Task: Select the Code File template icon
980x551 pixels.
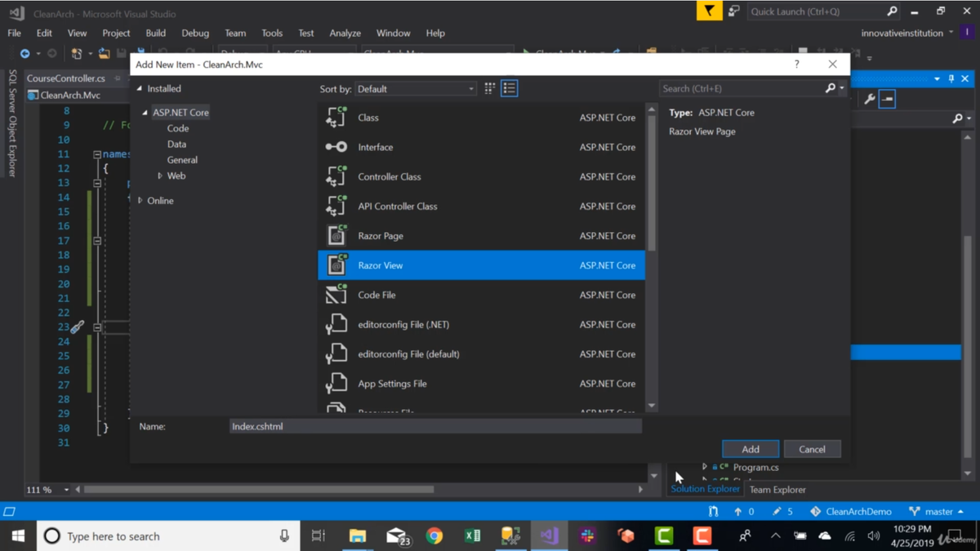Action: click(336, 295)
